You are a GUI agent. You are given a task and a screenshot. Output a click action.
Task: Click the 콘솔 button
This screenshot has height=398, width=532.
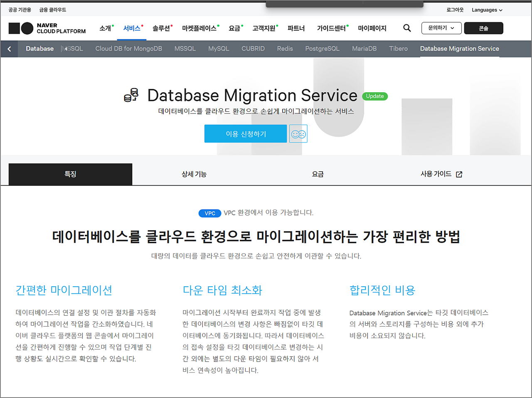point(483,28)
